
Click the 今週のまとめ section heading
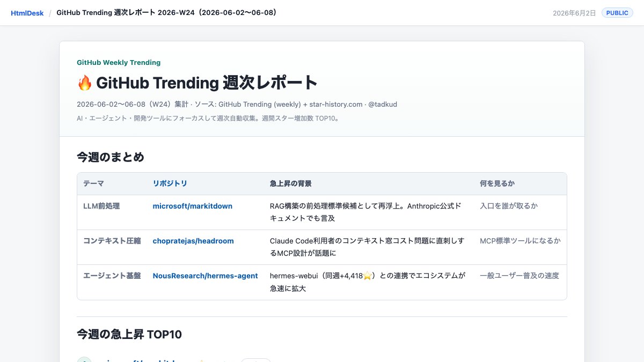pos(110,157)
